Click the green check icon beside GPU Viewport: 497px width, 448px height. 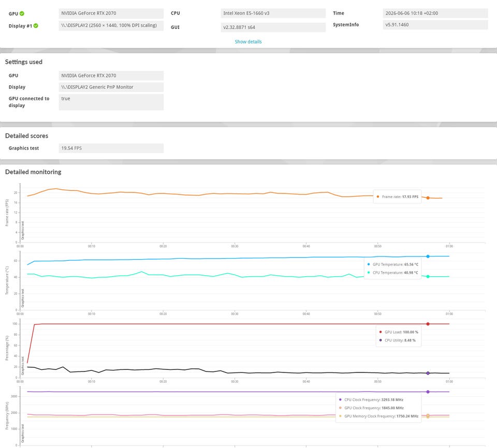[x=22, y=13]
